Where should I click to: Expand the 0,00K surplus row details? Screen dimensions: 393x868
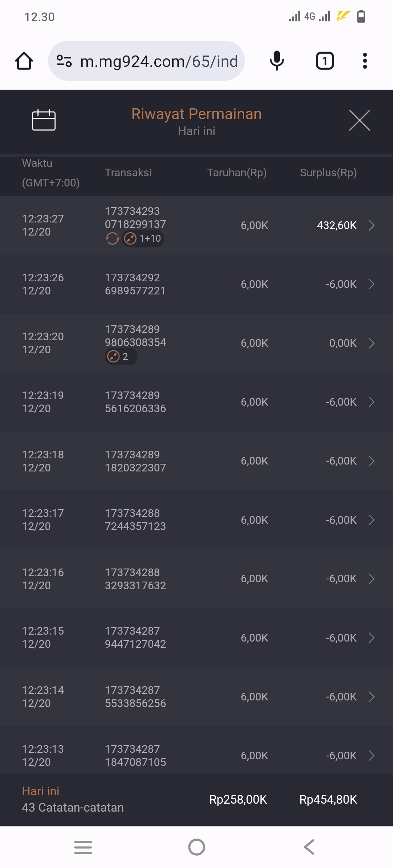(372, 343)
